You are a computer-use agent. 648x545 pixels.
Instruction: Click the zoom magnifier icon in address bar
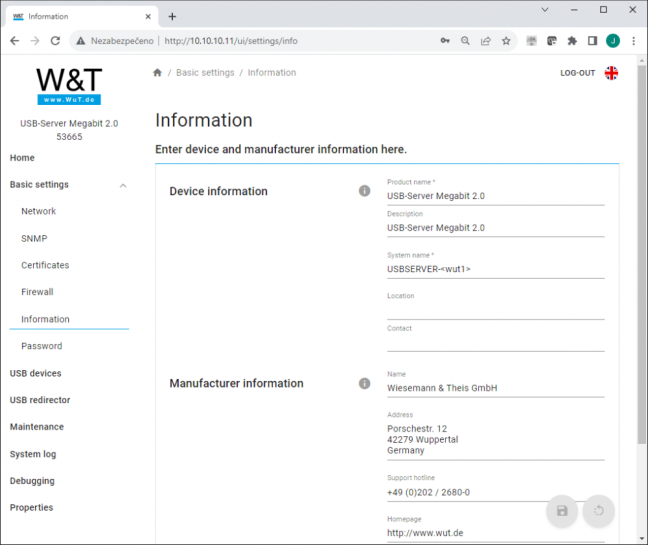coord(465,41)
